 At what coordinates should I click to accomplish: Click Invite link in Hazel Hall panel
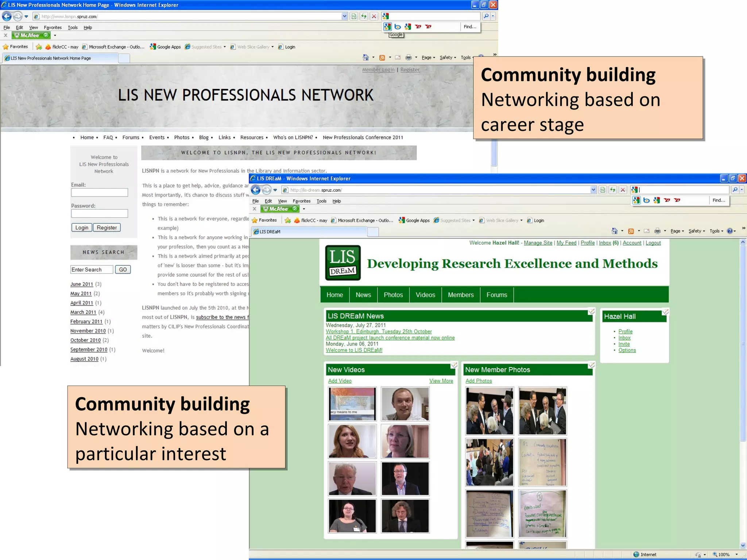tap(624, 344)
